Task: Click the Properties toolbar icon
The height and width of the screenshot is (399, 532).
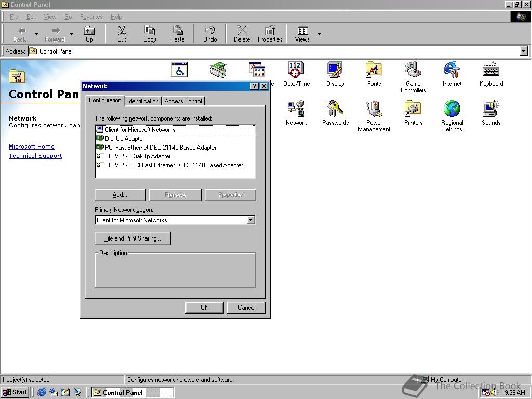Action: tap(270, 34)
